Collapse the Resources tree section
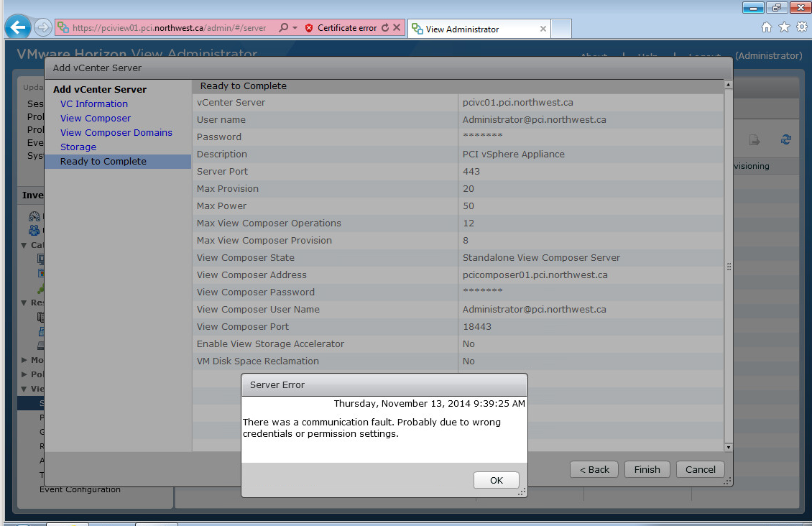Image resolution: width=812 pixels, height=526 pixels. pyautogui.click(x=24, y=303)
